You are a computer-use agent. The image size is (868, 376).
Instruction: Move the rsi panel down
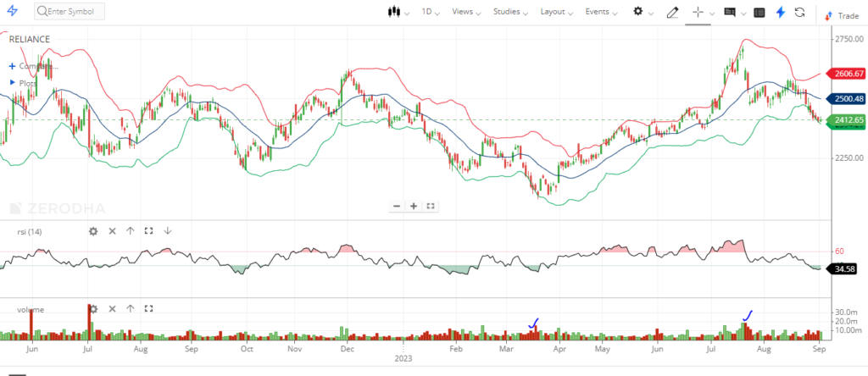pyautogui.click(x=167, y=231)
